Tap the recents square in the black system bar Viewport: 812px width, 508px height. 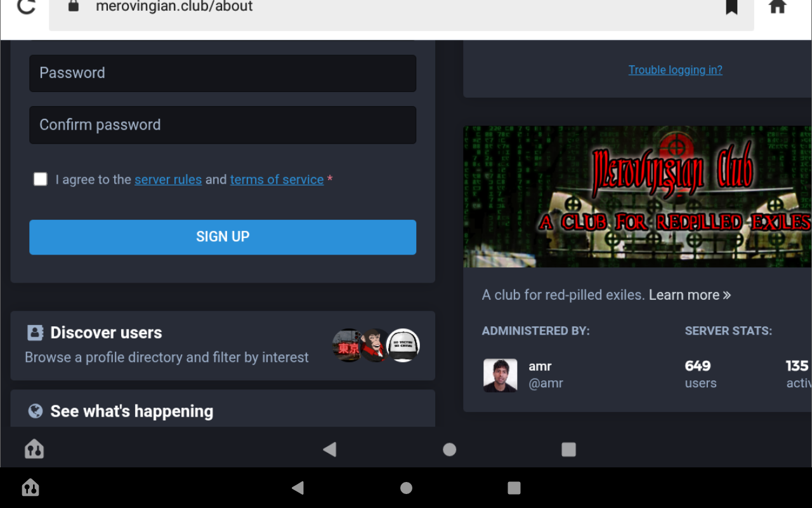(514, 488)
